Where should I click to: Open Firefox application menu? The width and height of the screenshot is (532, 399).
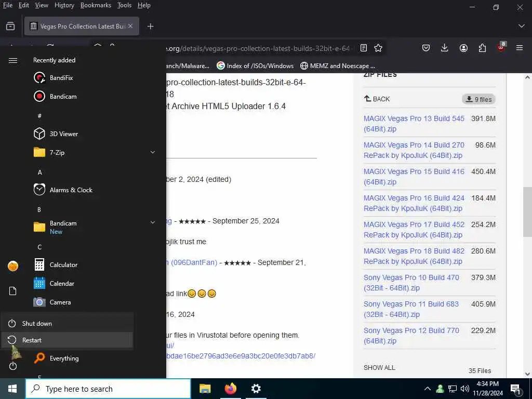(520, 48)
